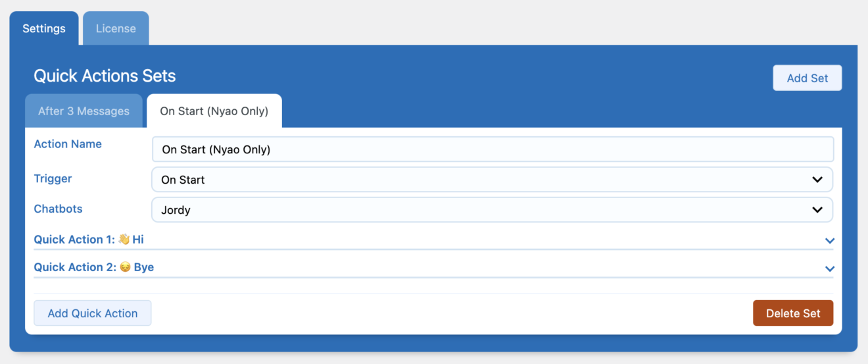Open the After 3 Messages set tab
The height and width of the screenshot is (364, 868).
tap(84, 111)
